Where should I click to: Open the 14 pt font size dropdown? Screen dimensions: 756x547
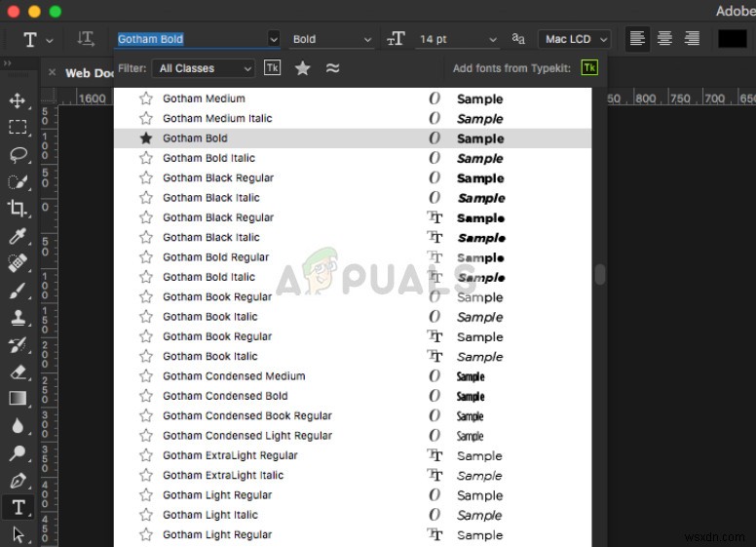point(492,40)
